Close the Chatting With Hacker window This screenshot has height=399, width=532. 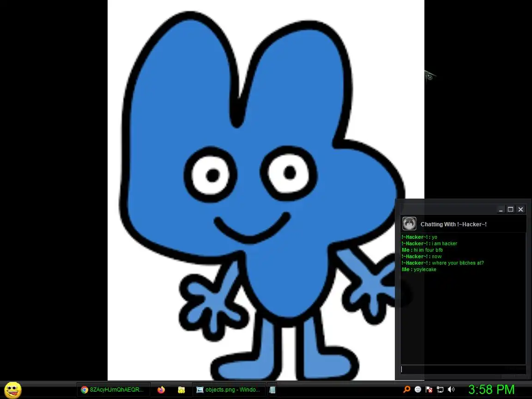click(520, 209)
